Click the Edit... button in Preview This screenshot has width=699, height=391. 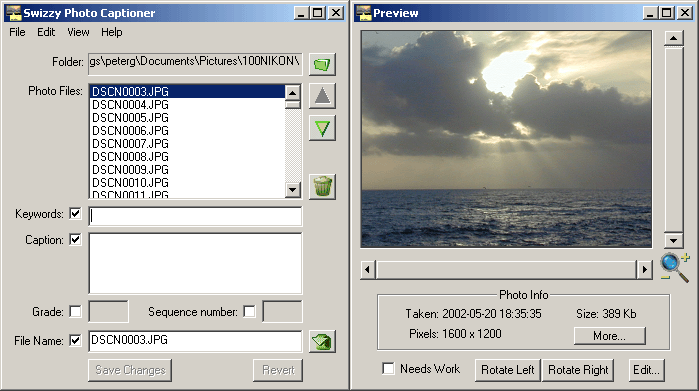(x=646, y=370)
